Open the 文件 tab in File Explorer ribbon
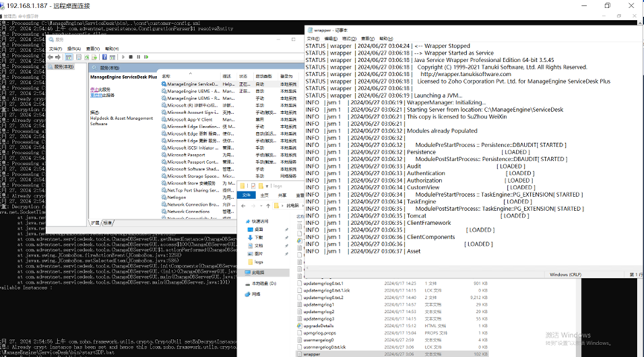644x357 pixels. 246,195
